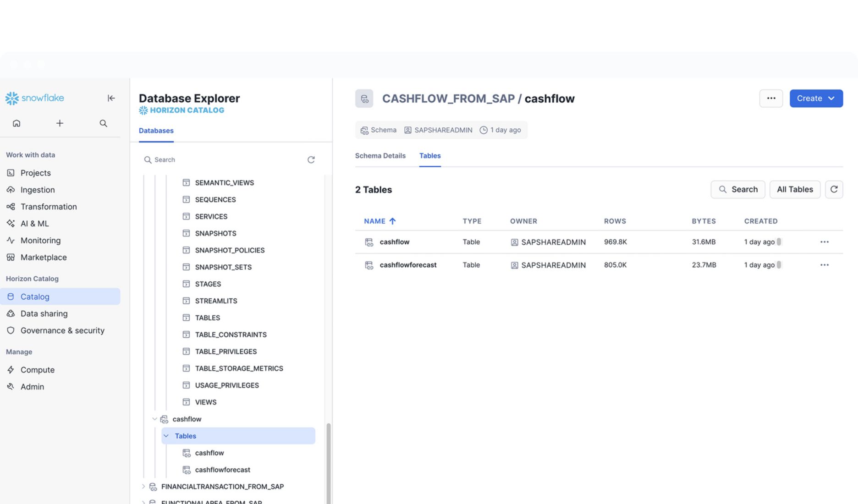This screenshot has height=504, width=858.
Task: Switch to the Schema Details tab
Action: [x=380, y=156]
